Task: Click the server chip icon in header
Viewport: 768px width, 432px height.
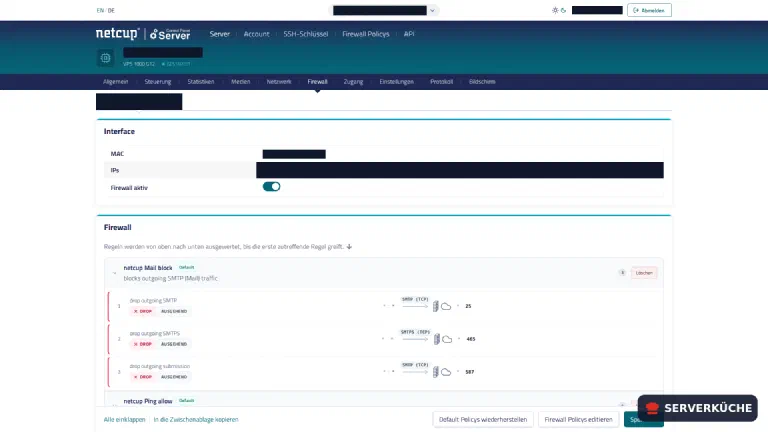Action: pyautogui.click(x=105, y=58)
